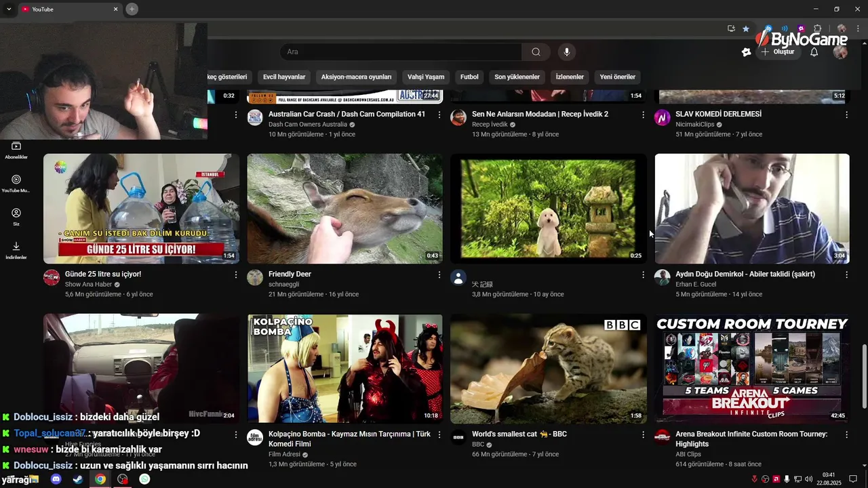Open NicimakiClips channel avatar
The height and width of the screenshot is (488, 868).
point(662,117)
